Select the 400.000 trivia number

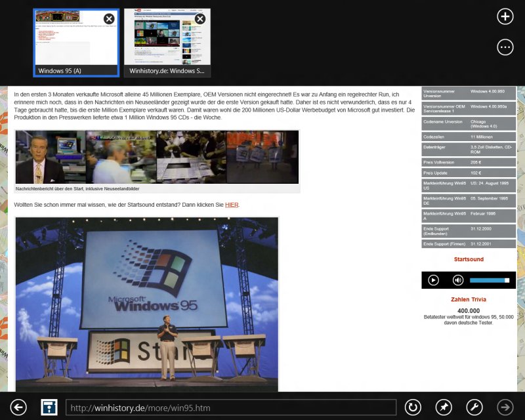(469, 311)
